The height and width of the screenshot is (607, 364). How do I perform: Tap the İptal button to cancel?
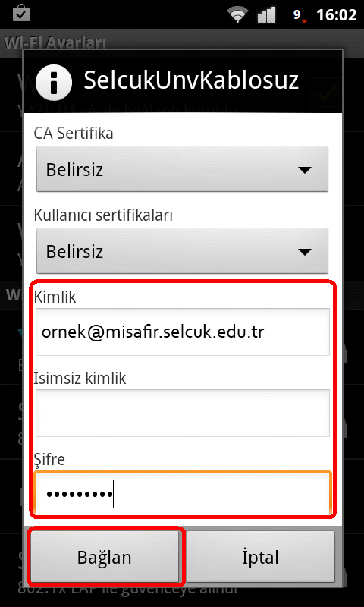point(261,557)
